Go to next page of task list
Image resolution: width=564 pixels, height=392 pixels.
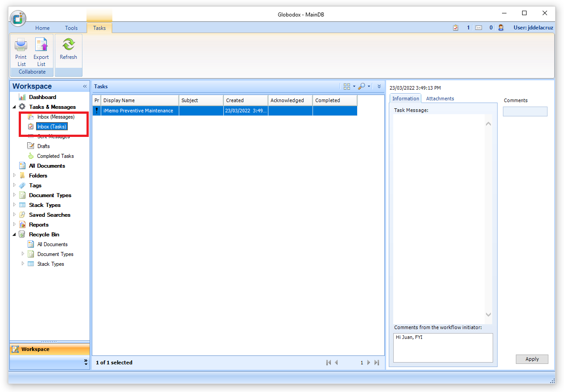coord(369,363)
